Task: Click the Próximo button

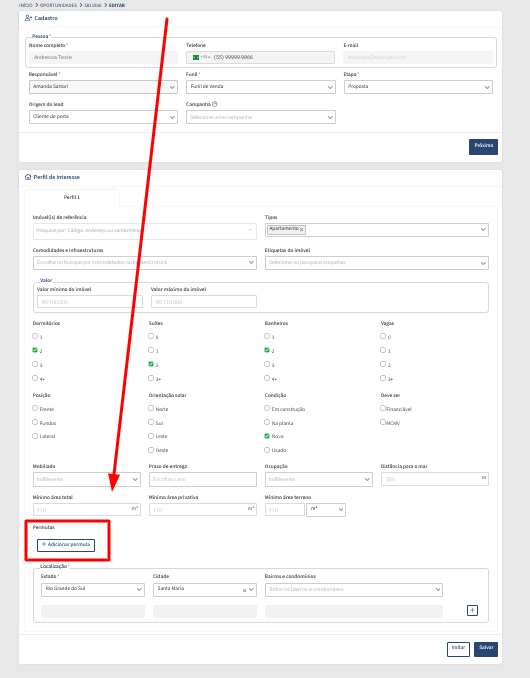Action: [483, 146]
